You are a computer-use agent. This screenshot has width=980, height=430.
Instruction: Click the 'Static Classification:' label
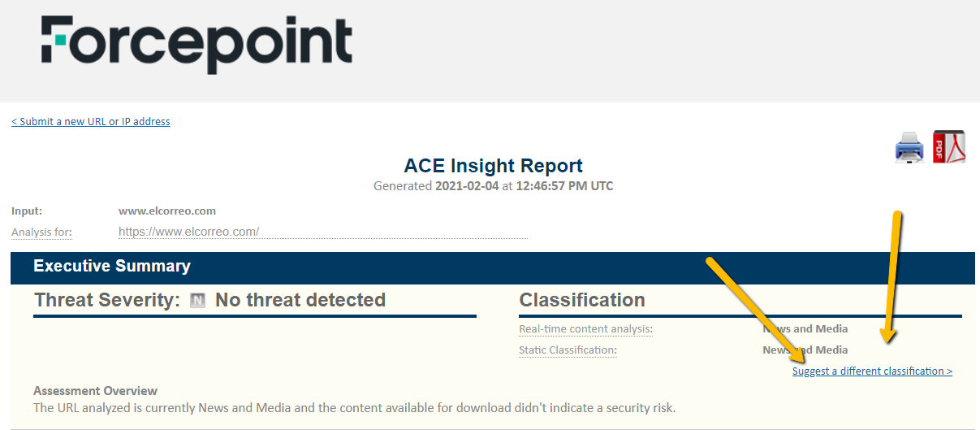pos(568,350)
